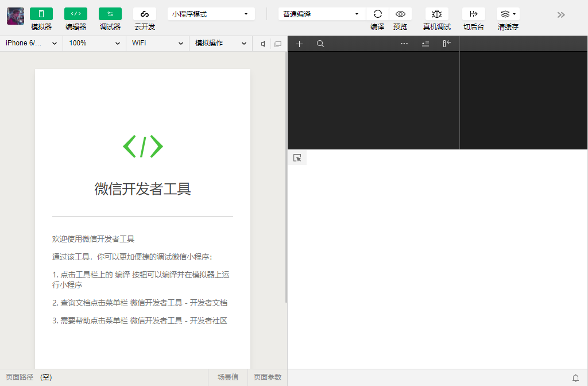Open the 页面参数 page parameters panel

click(x=268, y=377)
